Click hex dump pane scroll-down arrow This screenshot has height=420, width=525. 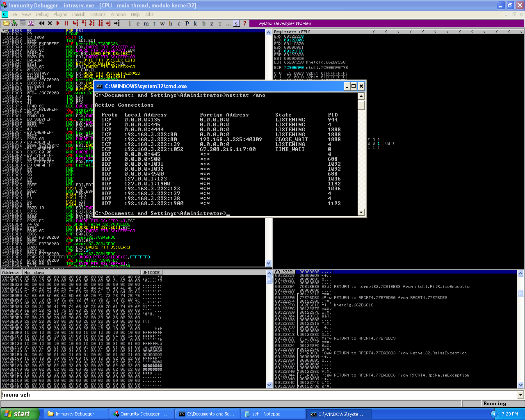coord(269,385)
